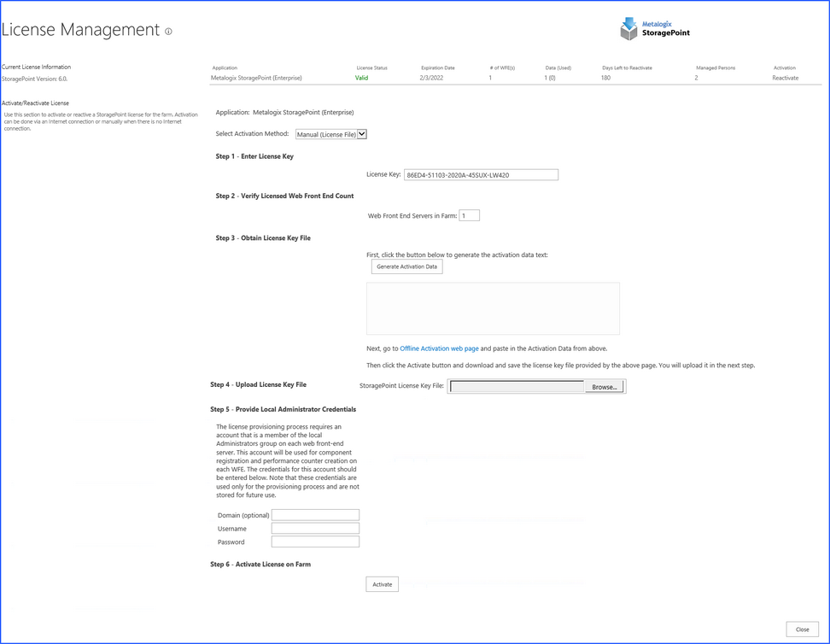This screenshot has height=644, width=830.
Task: Click the Step 2 - Verify Licensed Web Front End Count heading
Action: [285, 196]
